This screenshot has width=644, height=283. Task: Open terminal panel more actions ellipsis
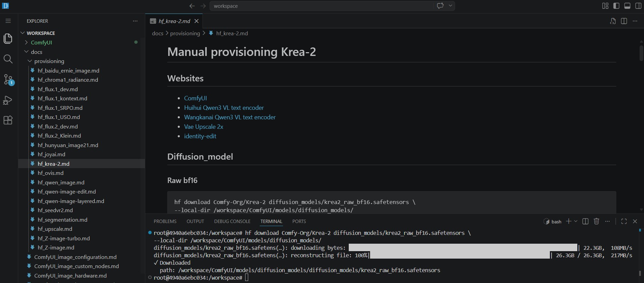click(607, 221)
